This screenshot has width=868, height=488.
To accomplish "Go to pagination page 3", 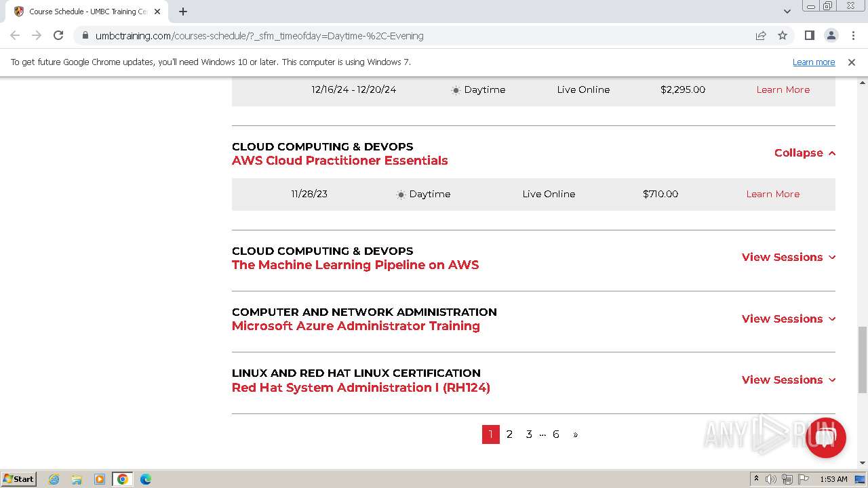I will pos(529,434).
